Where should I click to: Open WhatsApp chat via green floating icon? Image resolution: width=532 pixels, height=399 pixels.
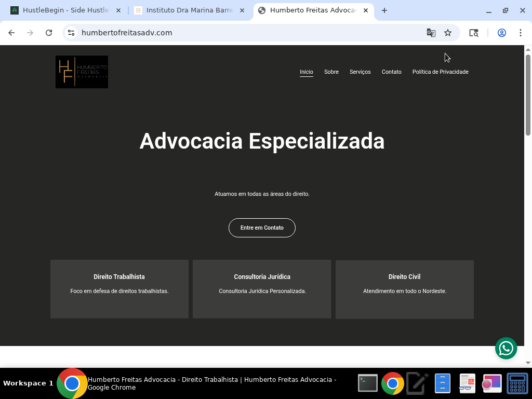[506, 348]
